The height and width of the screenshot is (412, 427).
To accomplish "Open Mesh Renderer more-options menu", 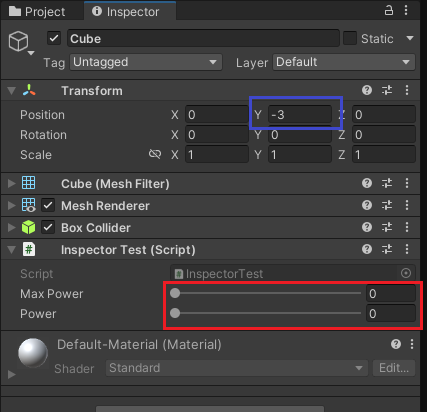I will (x=407, y=205).
